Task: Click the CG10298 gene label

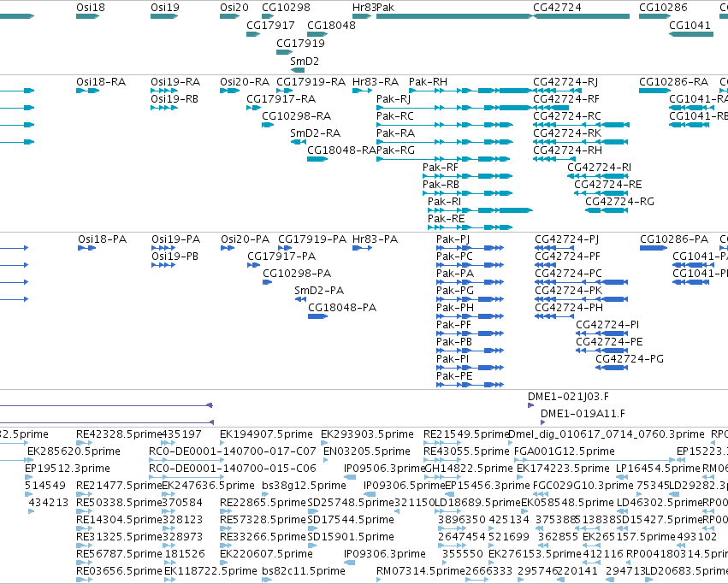Action: (286, 8)
